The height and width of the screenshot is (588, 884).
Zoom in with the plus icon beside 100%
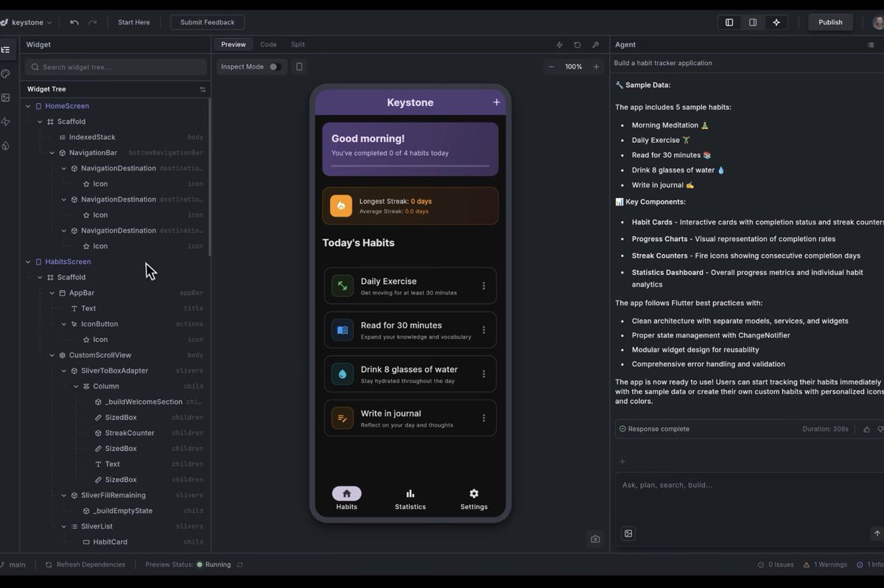tap(596, 66)
